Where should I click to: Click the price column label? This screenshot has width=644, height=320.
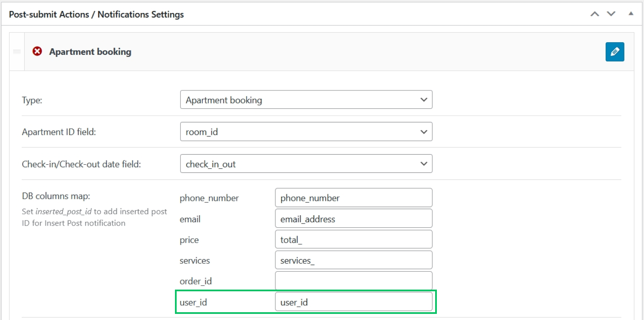189,240
